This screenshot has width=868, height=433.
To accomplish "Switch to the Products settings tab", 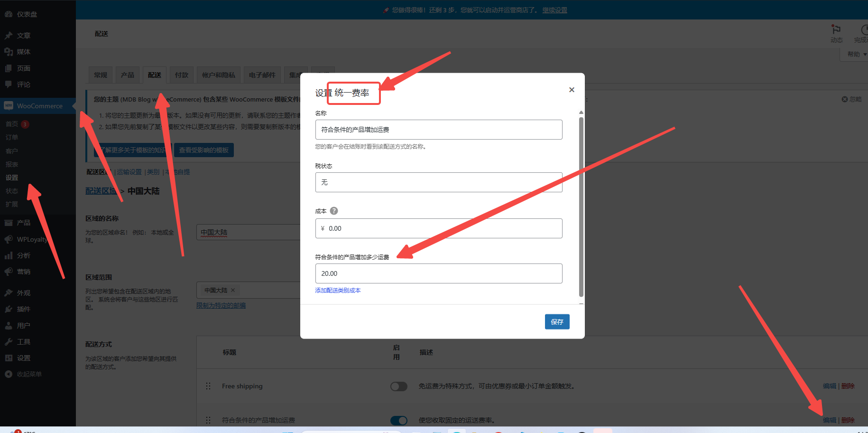I will coord(127,75).
